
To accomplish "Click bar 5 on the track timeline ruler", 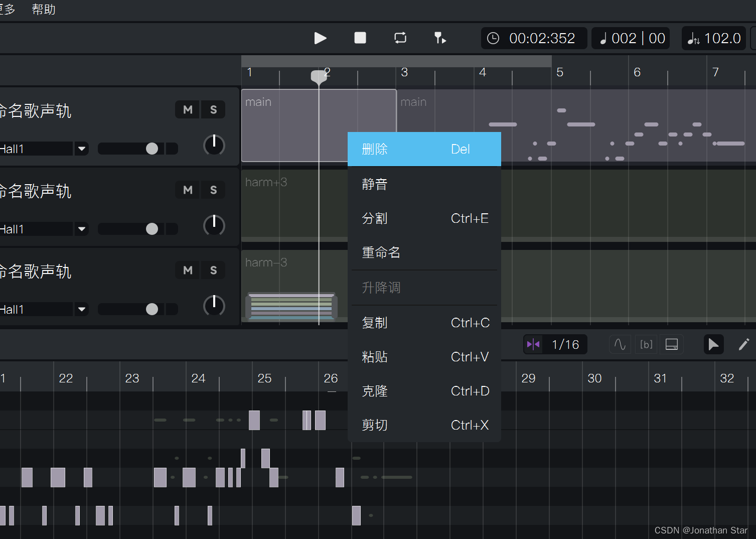I will (x=560, y=73).
